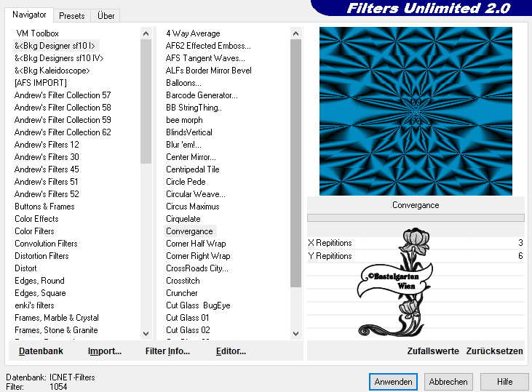Select Edges, Round category
This screenshot has height=392, width=532.
tap(39, 281)
